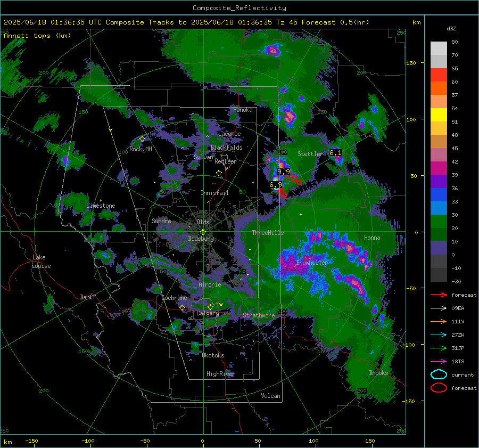Click the Okotoks city label

click(x=213, y=355)
